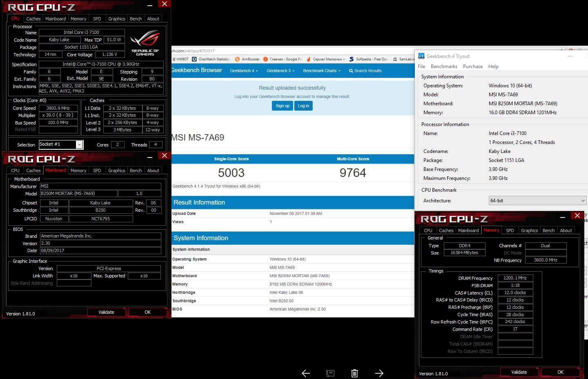The width and height of the screenshot is (588, 379).
Task: Click the MSI MS-7A69 result heading
Action: coord(198,137)
